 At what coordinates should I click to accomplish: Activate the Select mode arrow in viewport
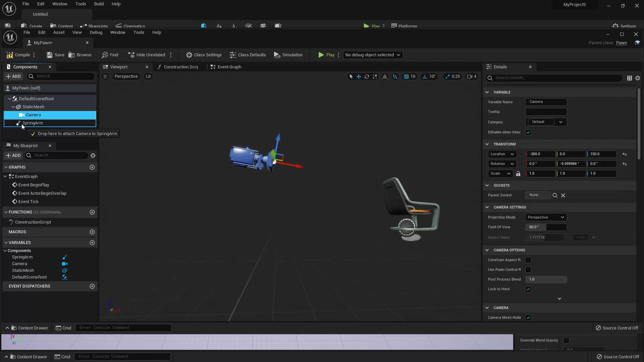[351, 76]
